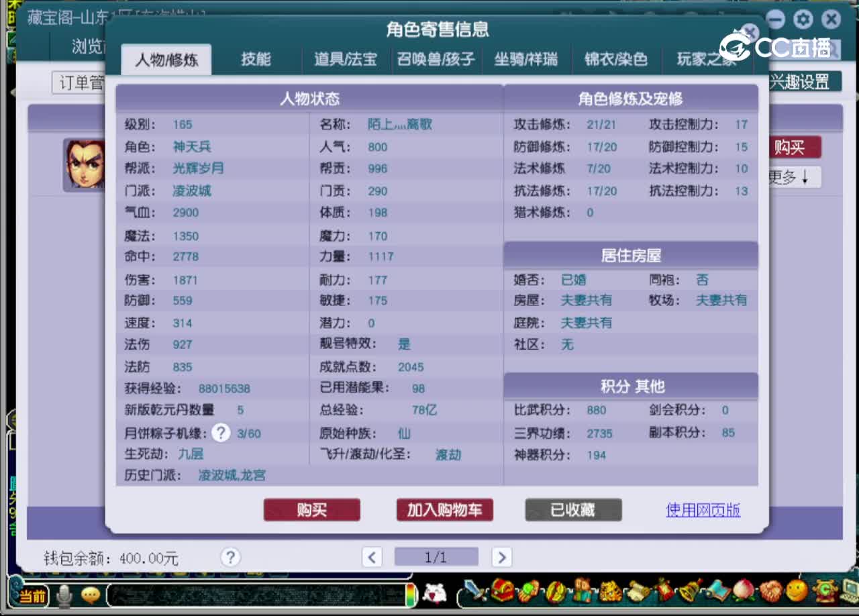Open the 使用网页版 link

tap(703, 510)
